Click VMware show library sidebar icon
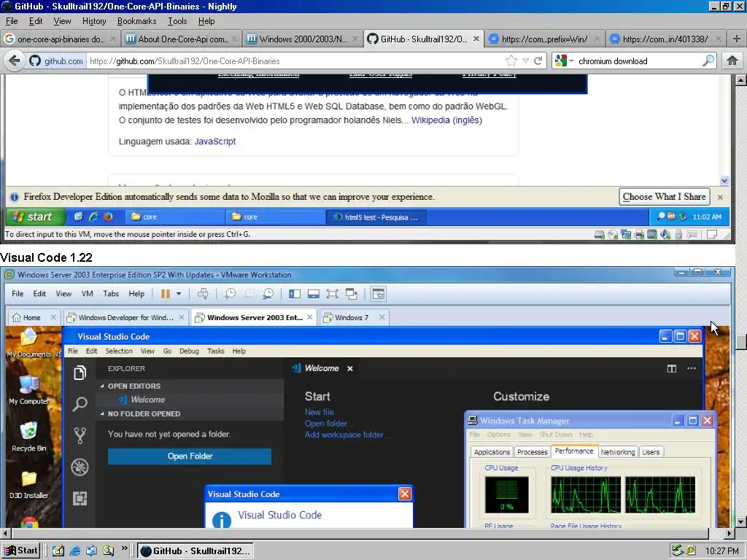Screen dimensions: 747x560 point(295,294)
